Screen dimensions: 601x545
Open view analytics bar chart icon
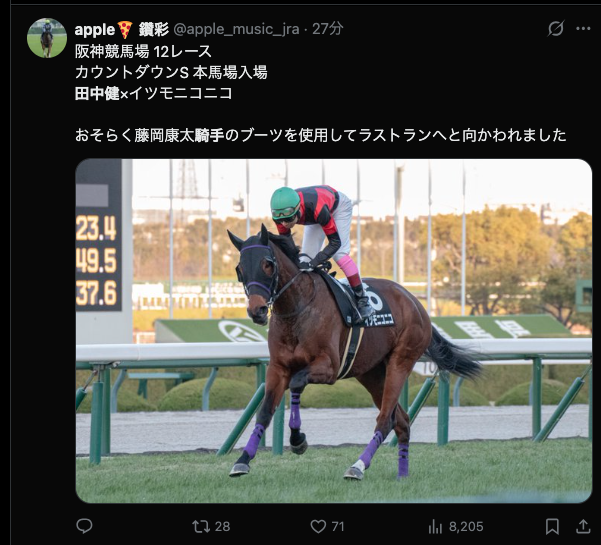click(x=435, y=526)
